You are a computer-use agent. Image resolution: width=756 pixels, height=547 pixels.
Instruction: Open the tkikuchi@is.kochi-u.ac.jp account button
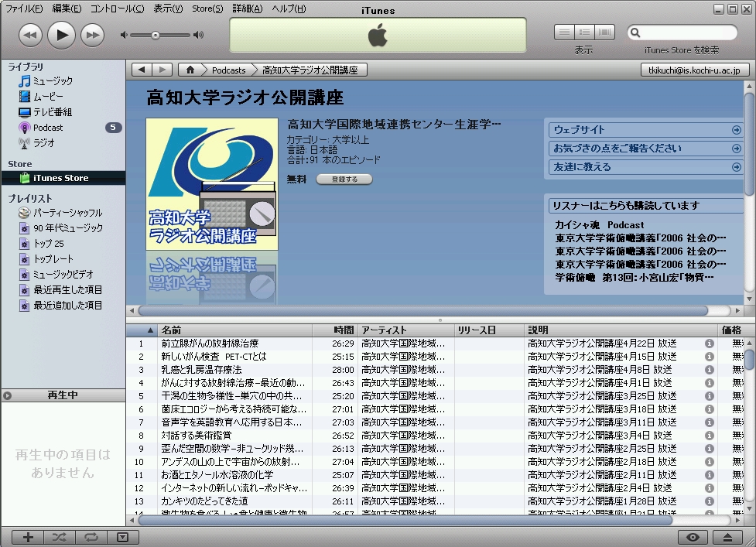tap(694, 70)
